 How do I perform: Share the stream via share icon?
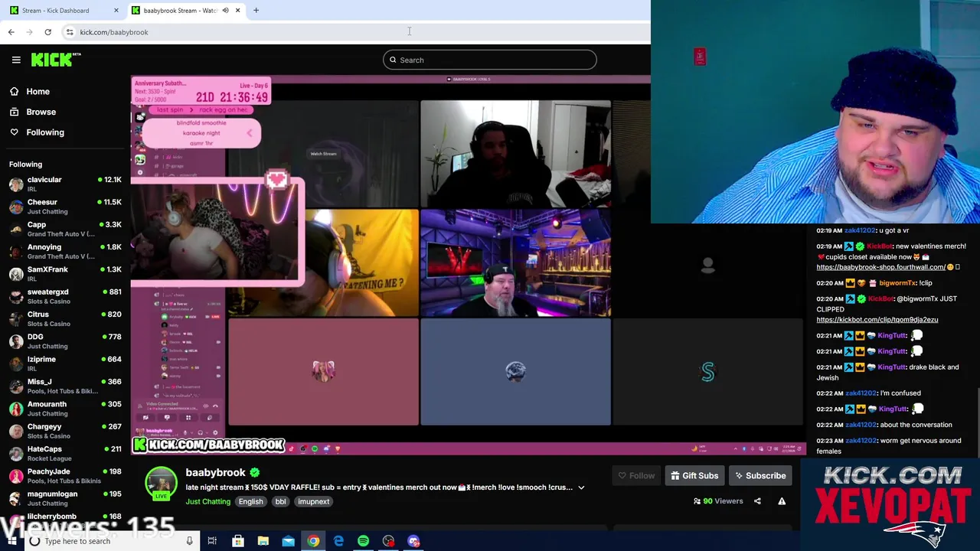pyautogui.click(x=757, y=501)
